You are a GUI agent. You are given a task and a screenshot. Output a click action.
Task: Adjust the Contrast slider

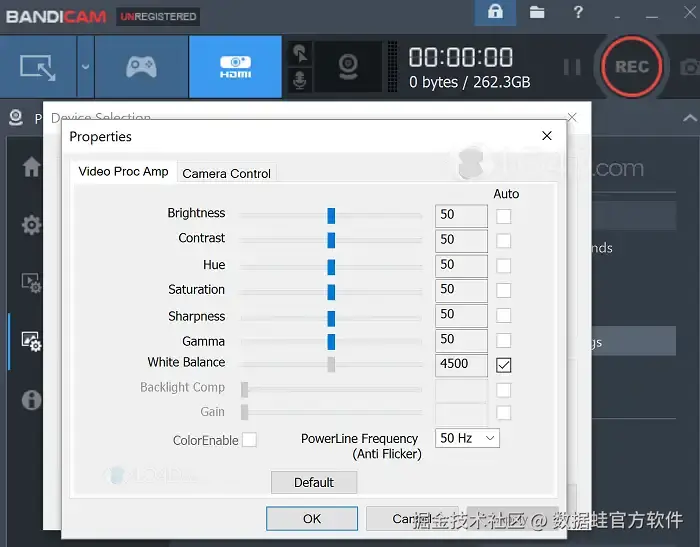coord(331,240)
